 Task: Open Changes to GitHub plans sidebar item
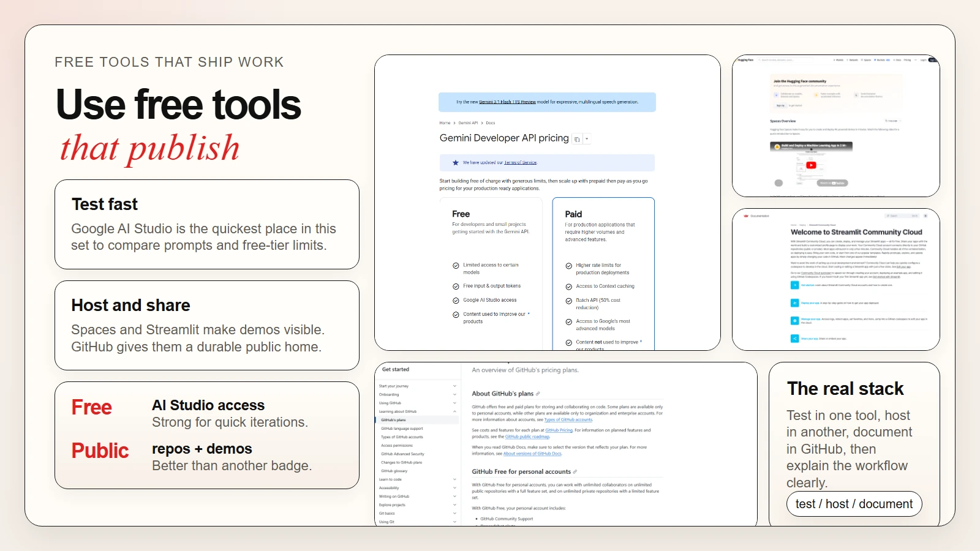click(401, 463)
